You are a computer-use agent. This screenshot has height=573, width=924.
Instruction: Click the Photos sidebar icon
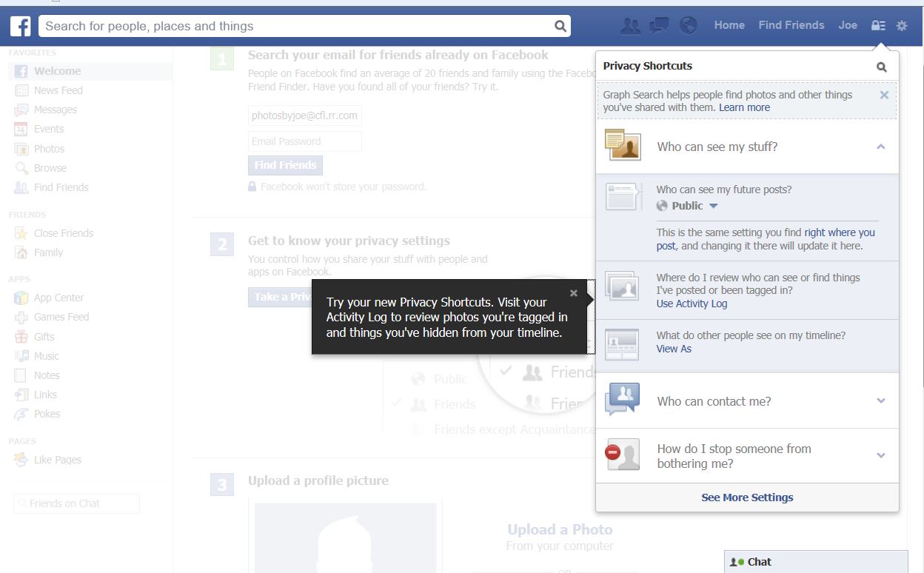tap(21, 149)
